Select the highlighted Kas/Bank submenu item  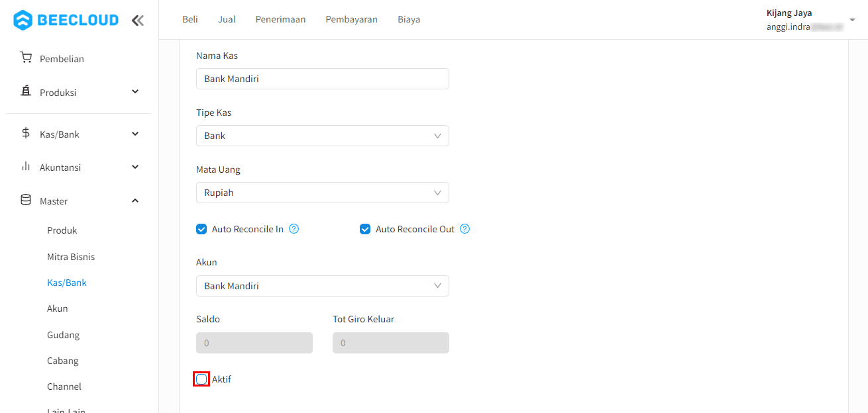coord(67,283)
